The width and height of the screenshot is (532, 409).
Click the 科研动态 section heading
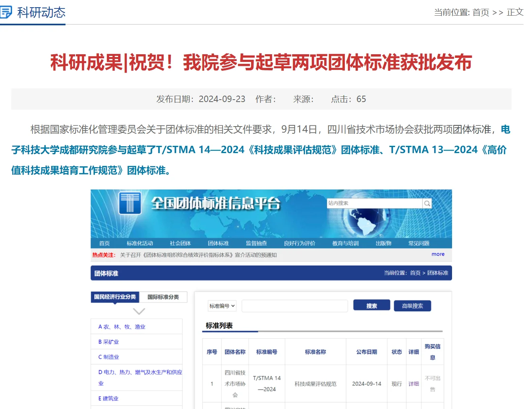coord(41,12)
